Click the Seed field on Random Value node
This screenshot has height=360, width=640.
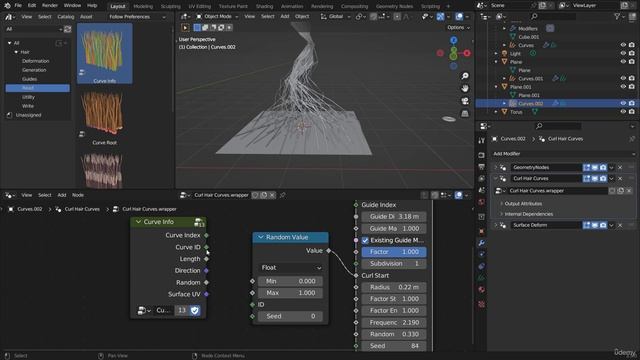tap(290, 316)
